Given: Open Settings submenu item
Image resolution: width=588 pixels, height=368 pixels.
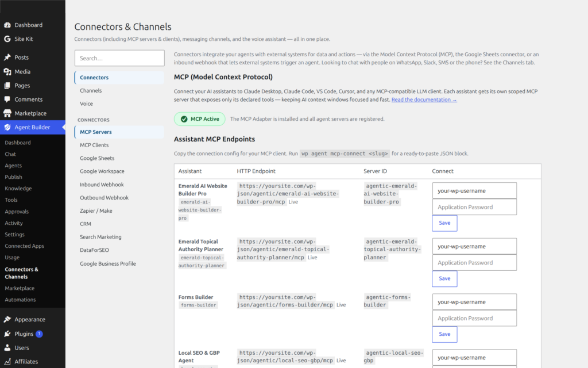Looking at the screenshot, I should coord(14,235).
